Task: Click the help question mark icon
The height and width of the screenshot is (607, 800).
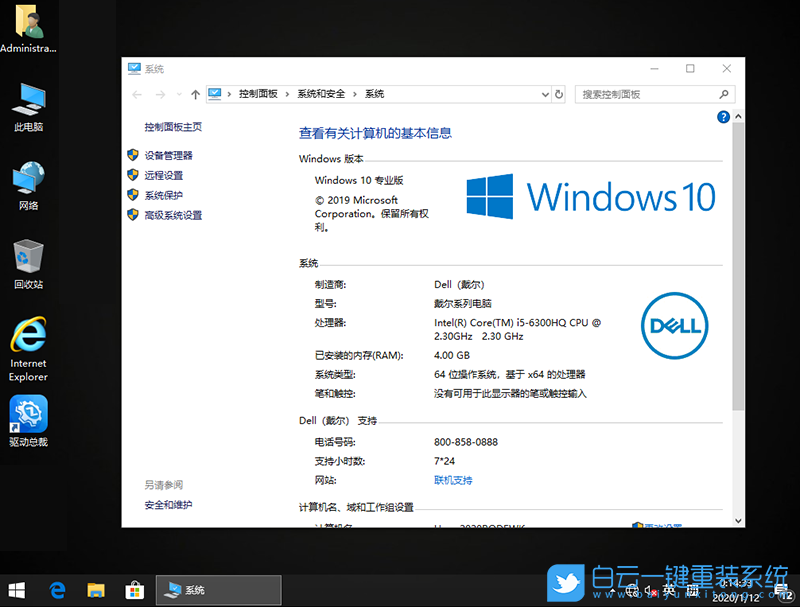Action: [722, 117]
